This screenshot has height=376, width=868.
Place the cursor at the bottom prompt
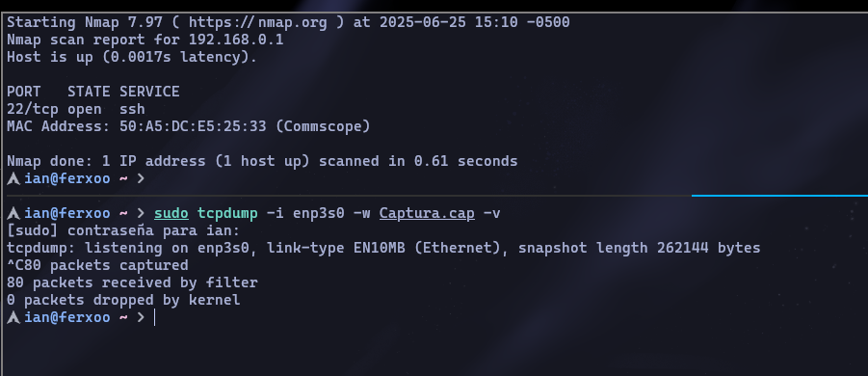tap(155, 317)
